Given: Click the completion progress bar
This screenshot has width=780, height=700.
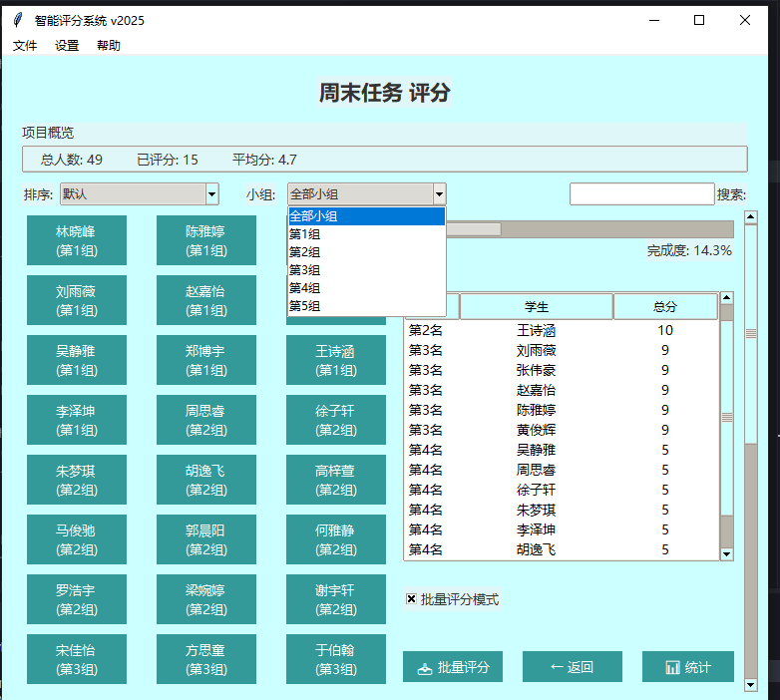Looking at the screenshot, I should click(589, 229).
